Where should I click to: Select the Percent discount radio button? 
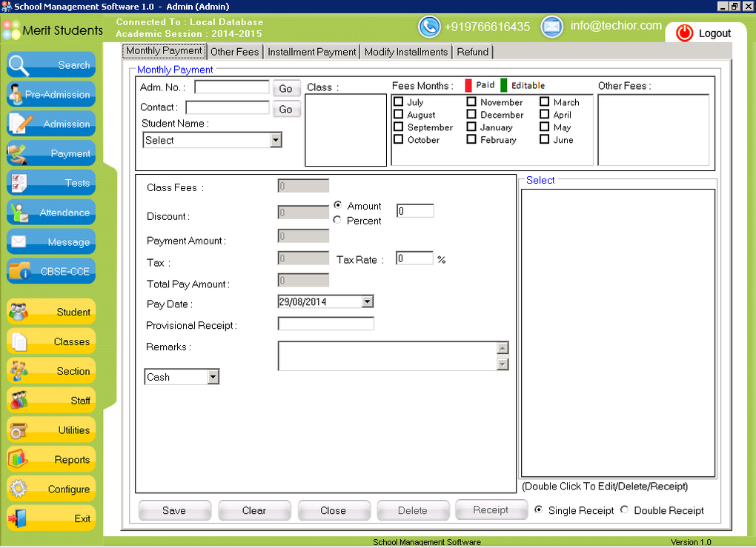click(x=337, y=220)
